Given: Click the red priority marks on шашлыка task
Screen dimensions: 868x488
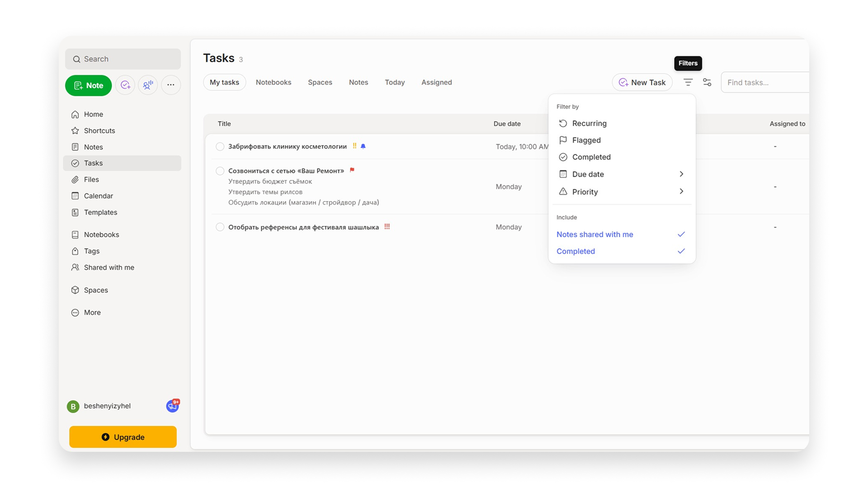Looking at the screenshot, I should click(x=387, y=227).
